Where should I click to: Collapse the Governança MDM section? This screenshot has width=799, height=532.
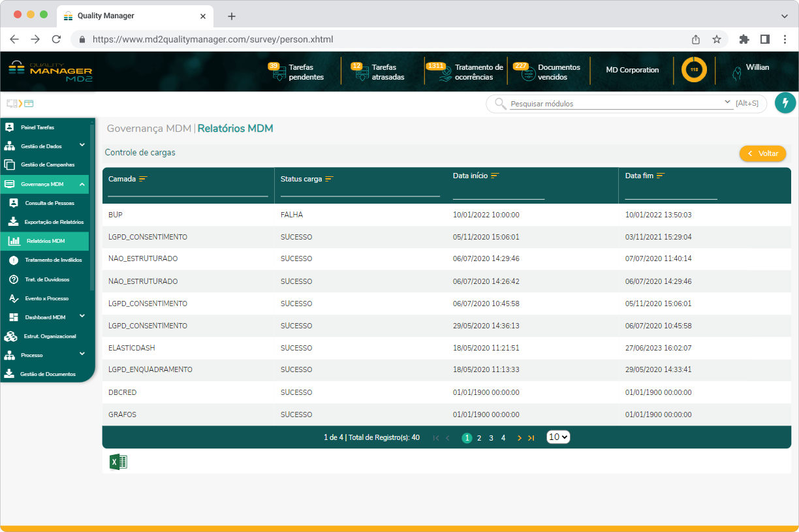click(x=82, y=184)
